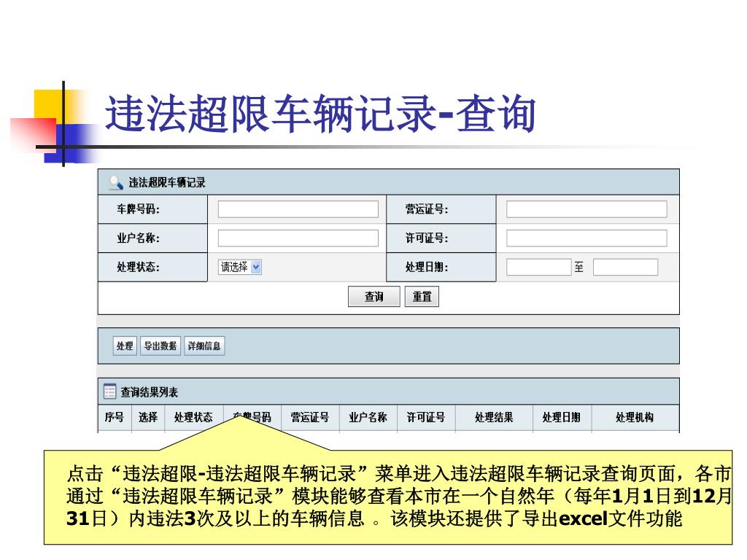Click the 处理状态 column header in results
Image resolution: width=747 pixels, height=560 pixels.
pos(193,418)
